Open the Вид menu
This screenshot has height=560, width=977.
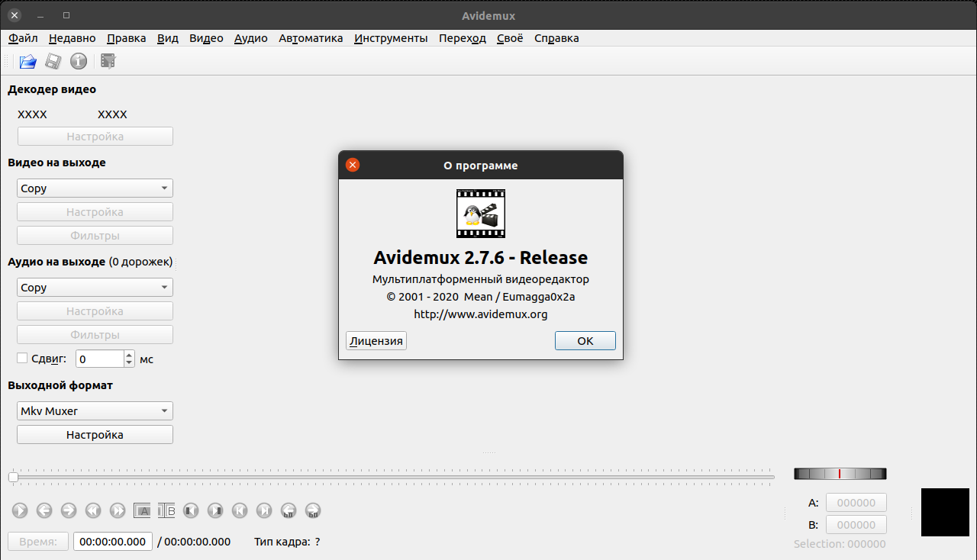click(168, 38)
